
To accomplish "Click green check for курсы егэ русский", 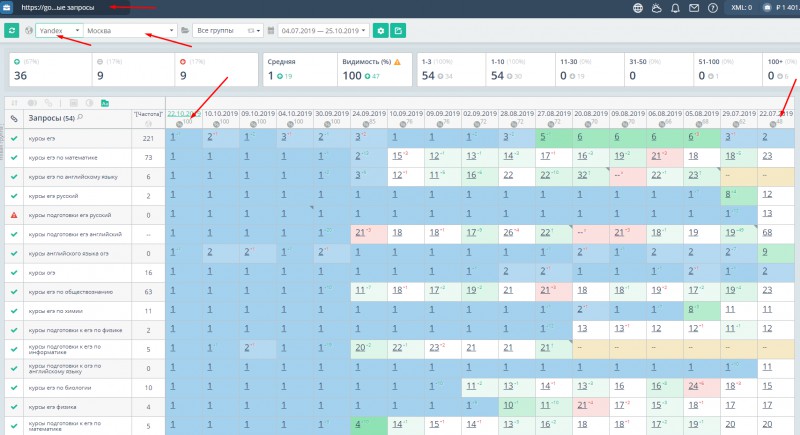I will coord(14,196).
